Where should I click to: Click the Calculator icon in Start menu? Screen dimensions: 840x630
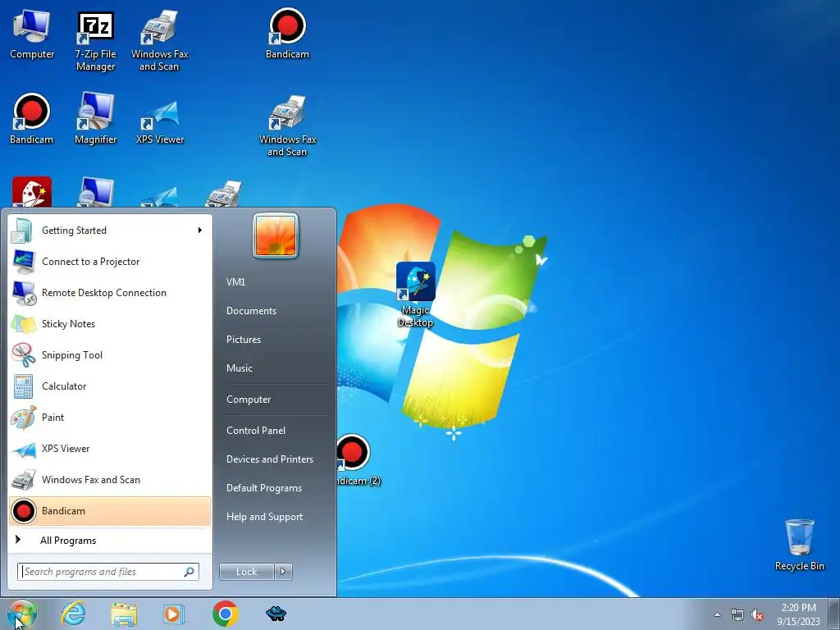click(x=23, y=386)
